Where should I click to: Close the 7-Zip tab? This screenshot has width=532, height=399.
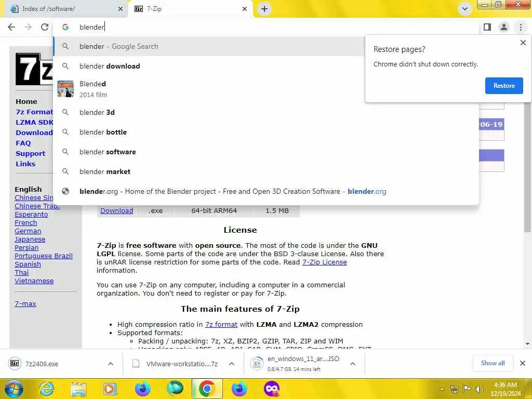point(245,9)
